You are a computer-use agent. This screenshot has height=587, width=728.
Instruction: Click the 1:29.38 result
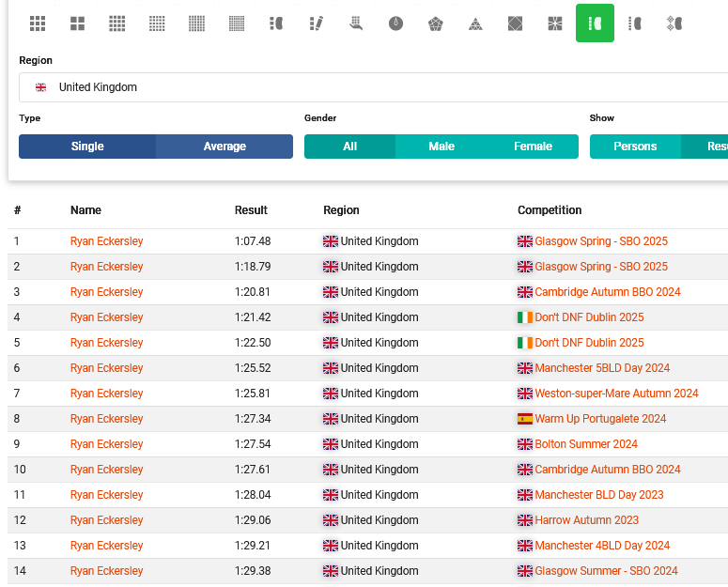253,571
